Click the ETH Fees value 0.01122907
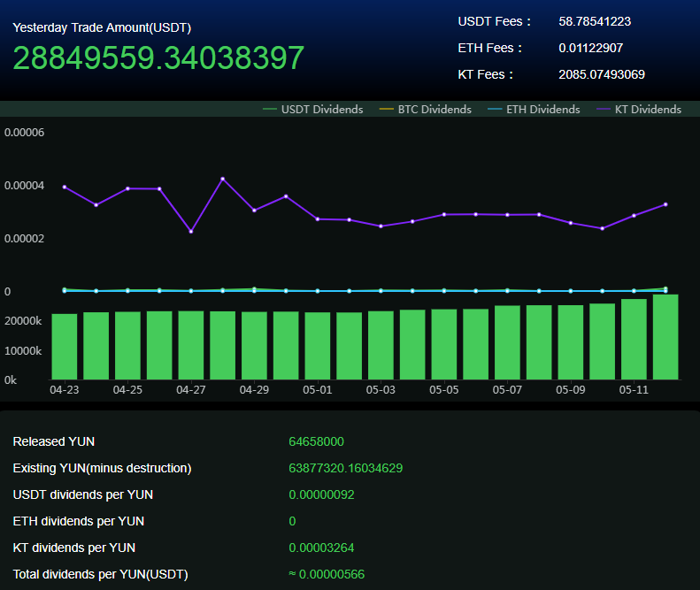 click(590, 48)
